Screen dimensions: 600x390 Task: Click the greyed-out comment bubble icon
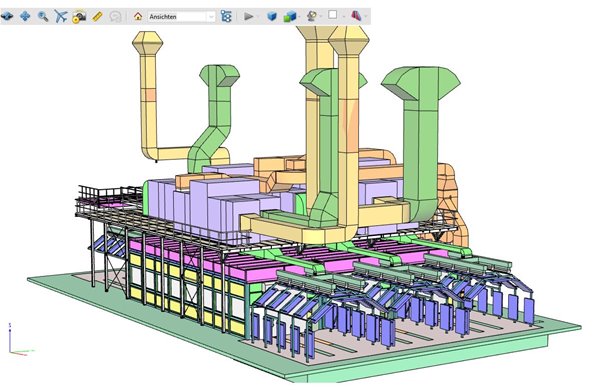pos(115,16)
